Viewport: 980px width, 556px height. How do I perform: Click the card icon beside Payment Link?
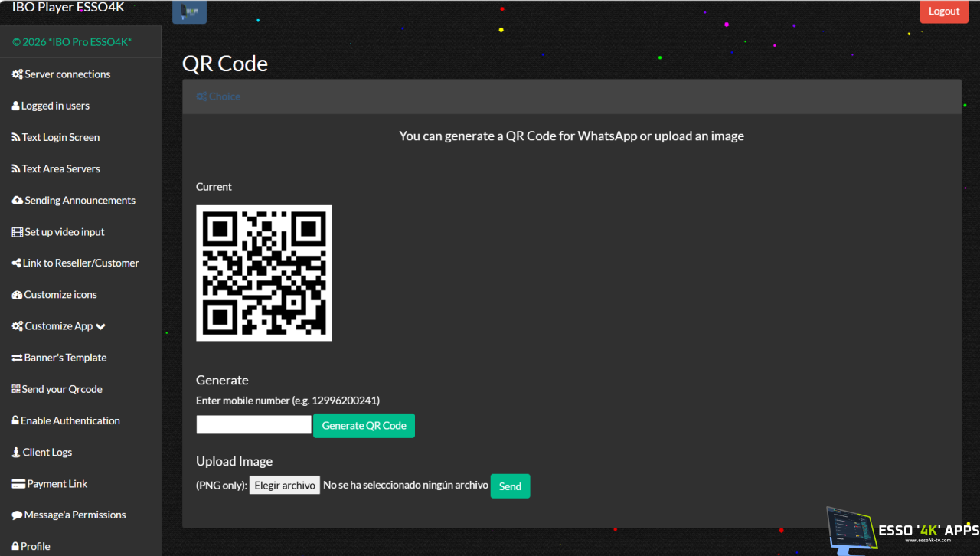(x=18, y=484)
